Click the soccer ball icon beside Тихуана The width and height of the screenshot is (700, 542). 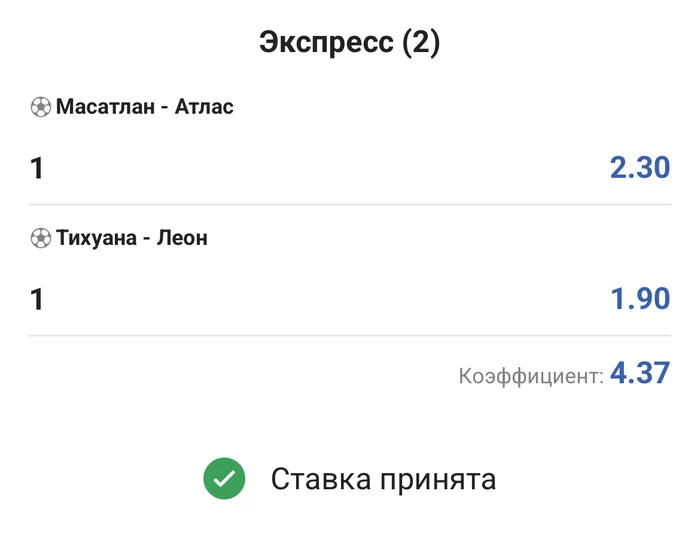tap(40, 238)
